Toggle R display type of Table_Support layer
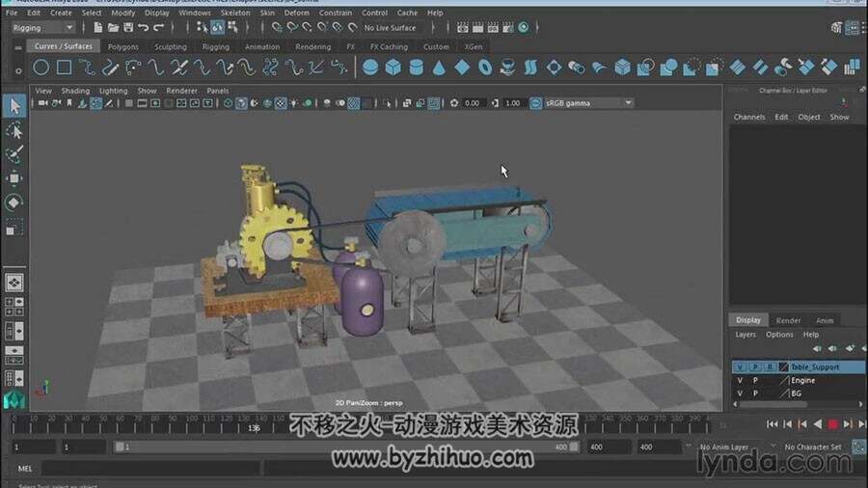Image resolution: width=868 pixels, height=488 pixels. click(x=770, y=366)
